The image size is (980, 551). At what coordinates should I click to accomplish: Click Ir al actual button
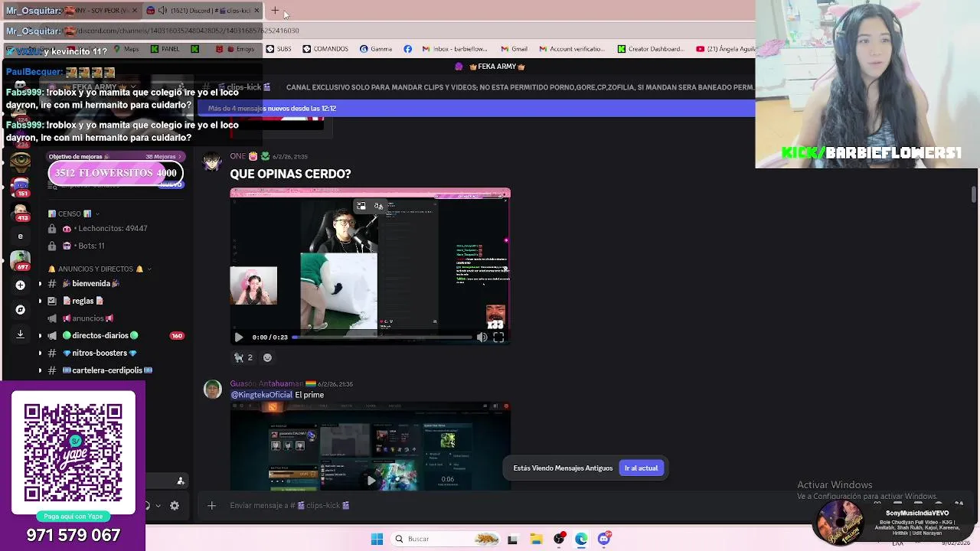tap(641, 468)
